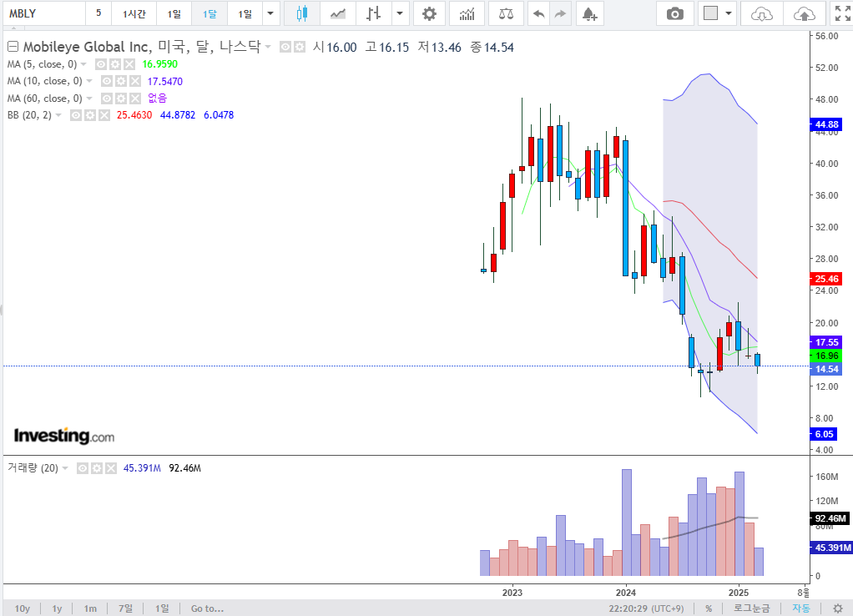Image resolution: width=853 pixels, height=616 pixels.
Task: Expand MA (5, close, 0) options arrow
Action: pos(83,64)
